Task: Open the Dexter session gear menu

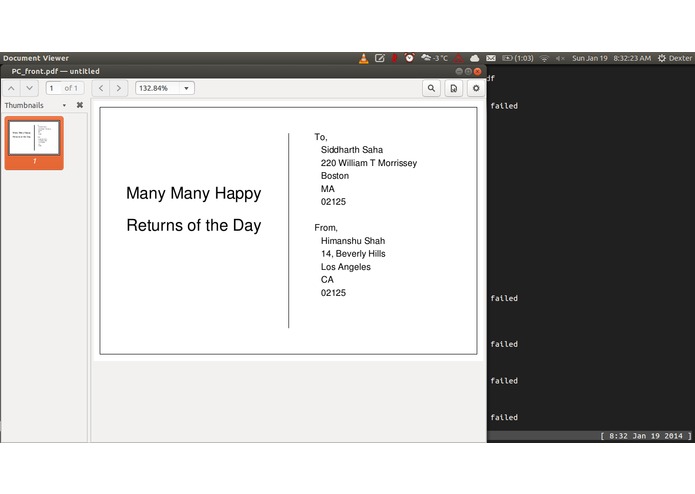Action: [675, 58]
